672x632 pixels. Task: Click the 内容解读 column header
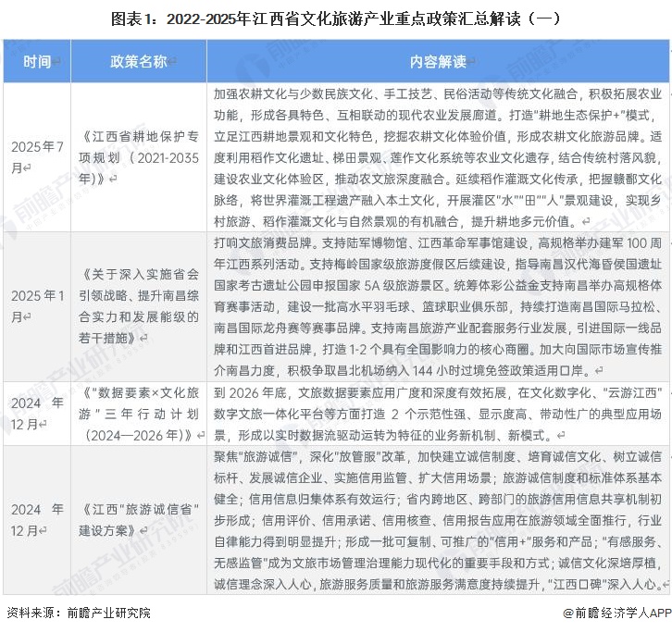pyautogui.click(x=438, y=62)
